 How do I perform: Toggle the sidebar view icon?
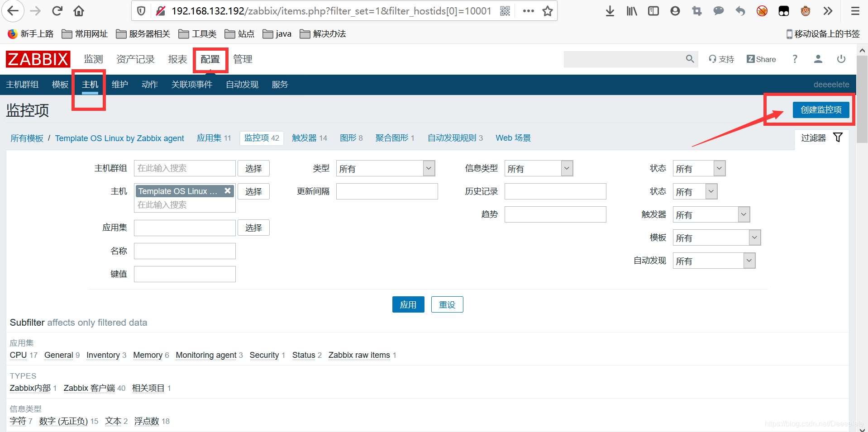pos(653,11)
